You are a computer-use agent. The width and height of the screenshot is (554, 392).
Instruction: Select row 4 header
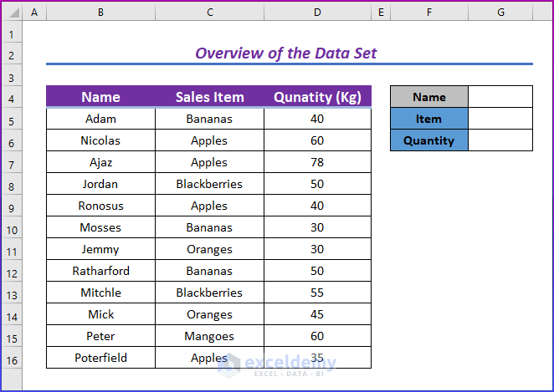click(x=12, y=97)
